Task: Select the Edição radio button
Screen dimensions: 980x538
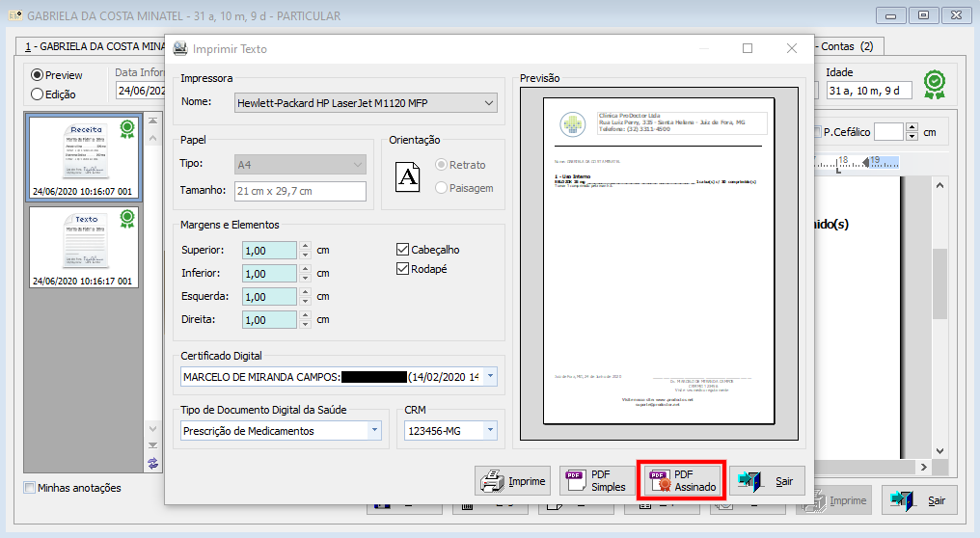Action: click(x=37, y=94)
